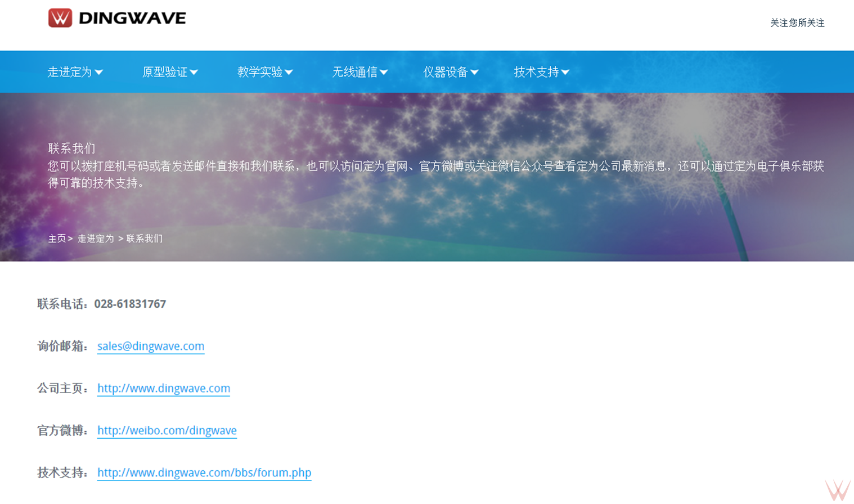
Task: Go to 主页 in the breadcrumb
Action: pyautogui.click(x=57, y=238)
